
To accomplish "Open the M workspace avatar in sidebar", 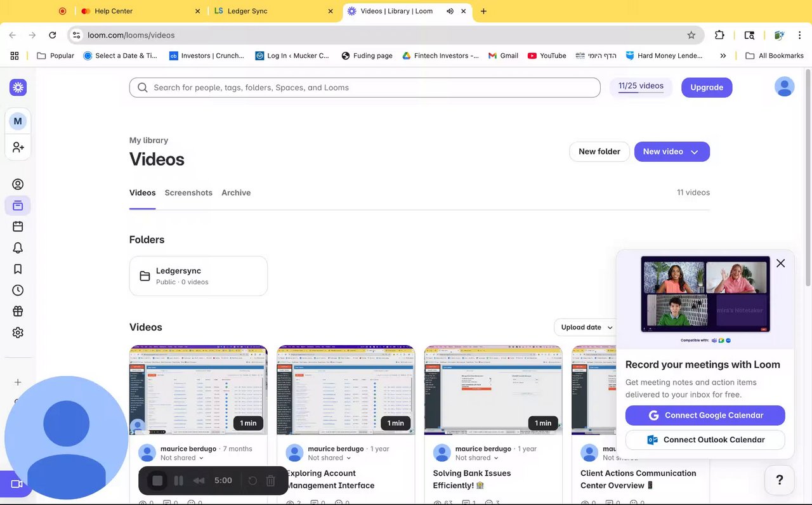I will pos(18,121).
